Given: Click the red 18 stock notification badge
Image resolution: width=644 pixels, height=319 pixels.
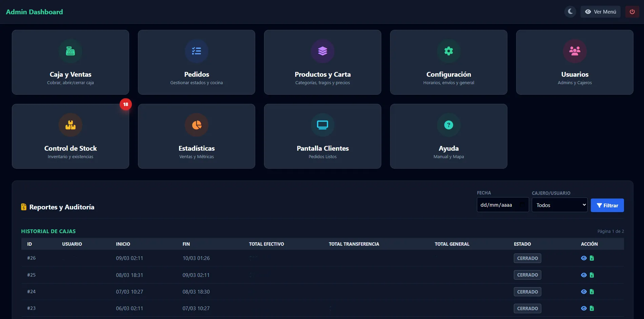Looking at the screenshot, I should point(126,105).
